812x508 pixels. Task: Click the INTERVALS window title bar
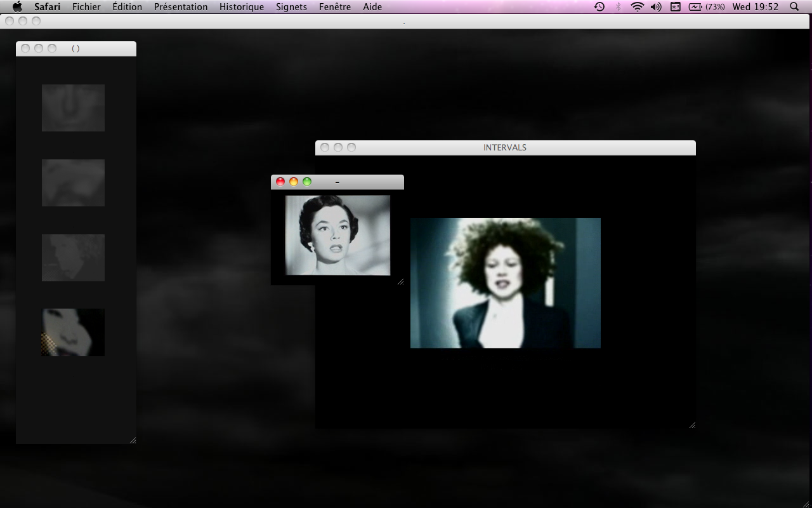tap(506, 147)
